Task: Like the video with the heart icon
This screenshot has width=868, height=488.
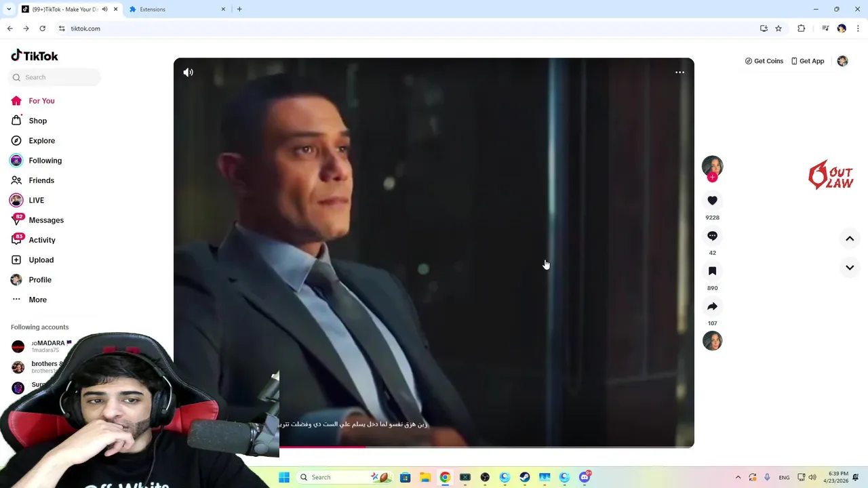Action: click(x=712, y=201)
